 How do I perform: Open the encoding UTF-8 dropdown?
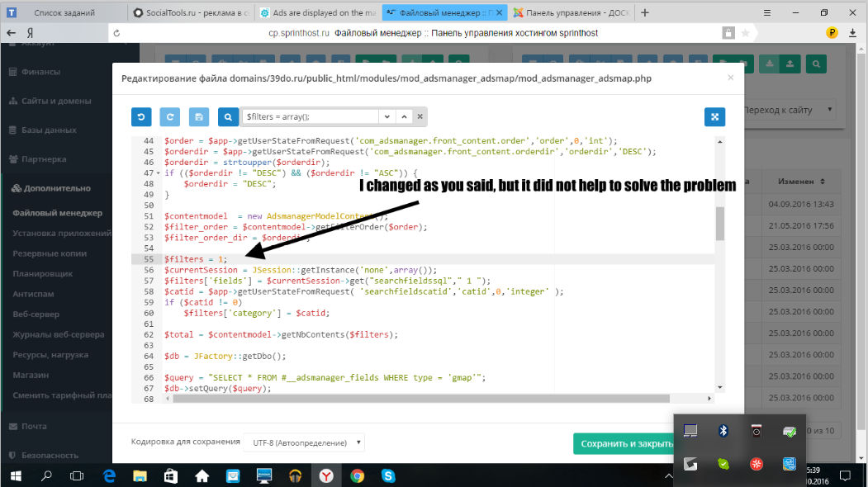click(x=304, y=442)
